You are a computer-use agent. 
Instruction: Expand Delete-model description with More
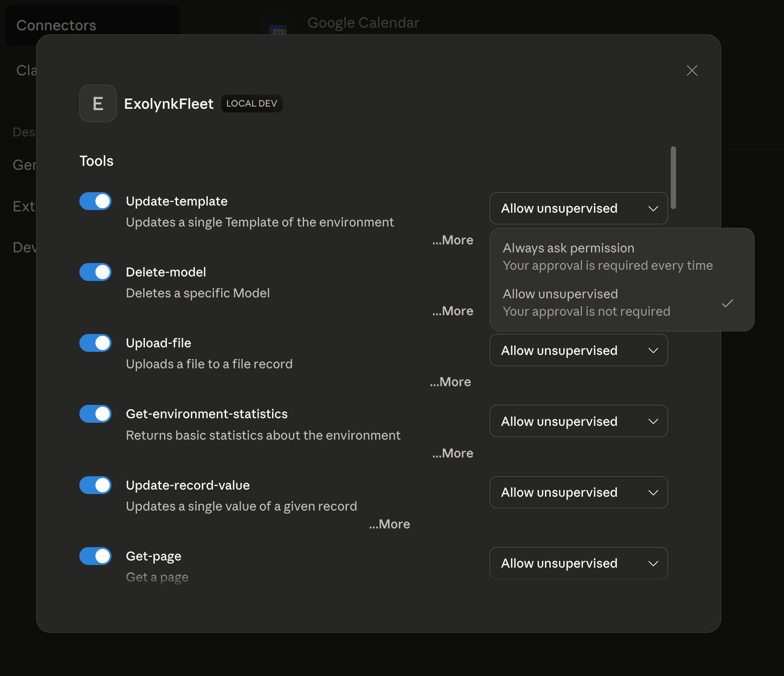(453, 311)
